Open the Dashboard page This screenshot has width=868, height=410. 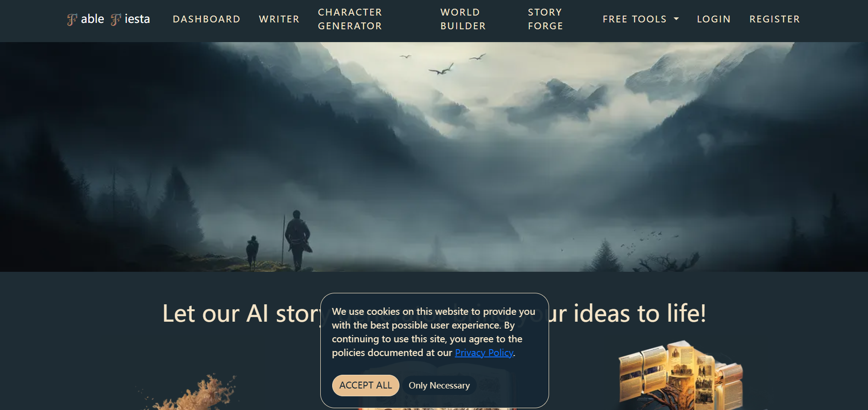pyautogui.click(x=206, y=19)
